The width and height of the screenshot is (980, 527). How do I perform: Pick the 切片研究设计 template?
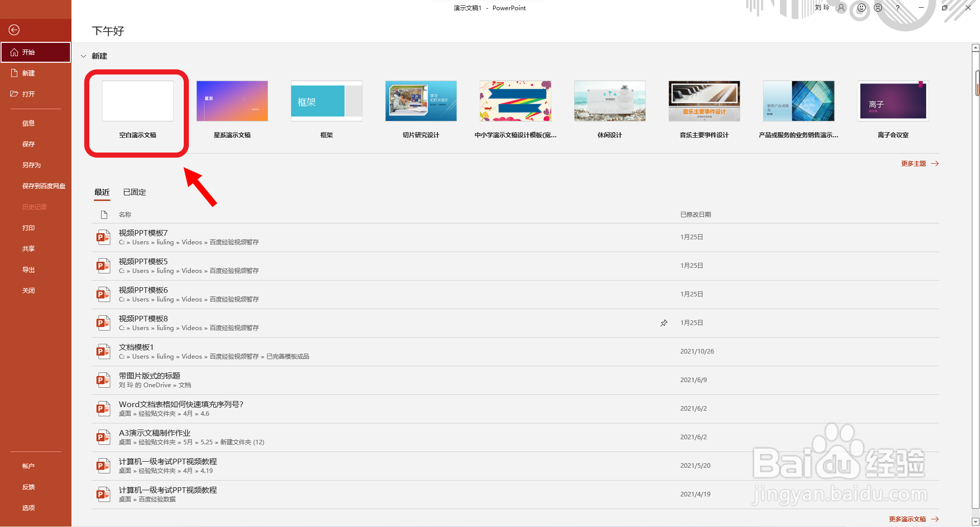tap(421, 110)
